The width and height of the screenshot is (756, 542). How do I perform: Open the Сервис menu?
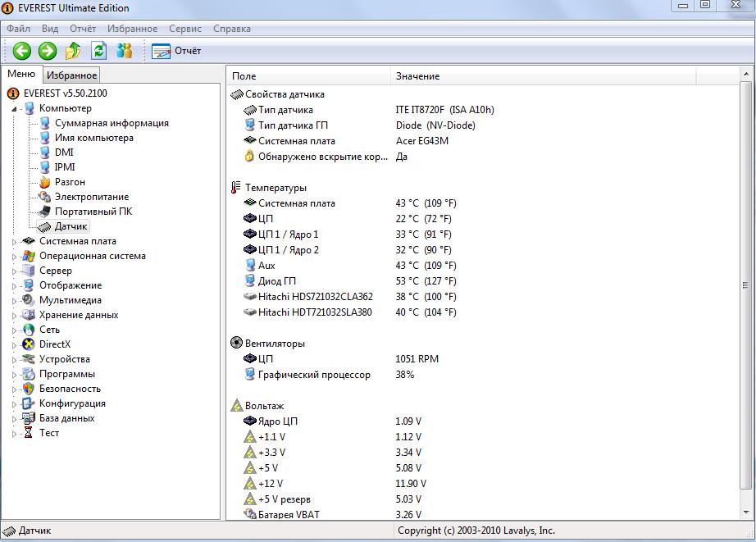click(x=184, y=29)
